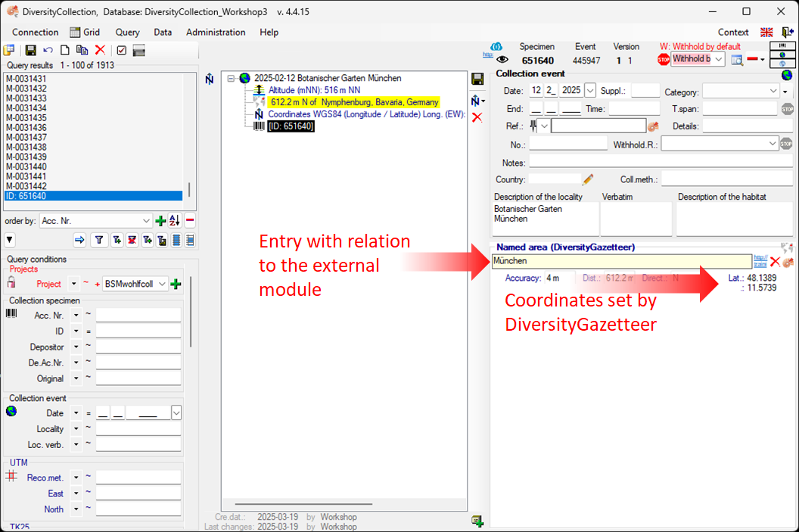Image resolution: width=799 pixels, height=532 pixels.
Task: Delete the localisation with the red X beside the tree
Action: (x=477, y=118)
